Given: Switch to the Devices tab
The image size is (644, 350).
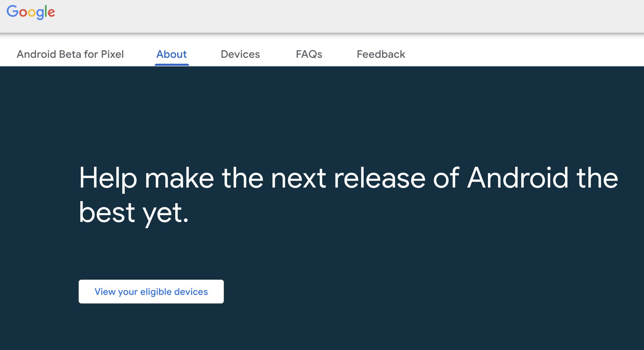Looking at the screenshot, I should (240, 54).
